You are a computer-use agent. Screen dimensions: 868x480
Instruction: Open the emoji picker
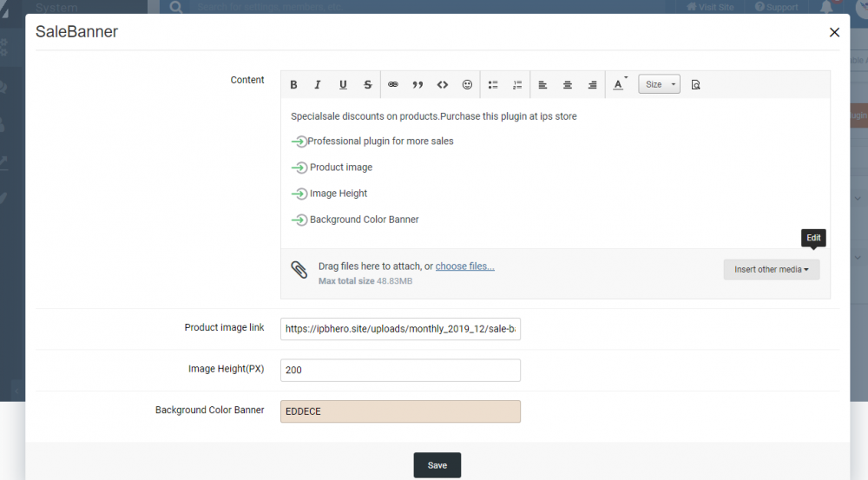(467, 85)
